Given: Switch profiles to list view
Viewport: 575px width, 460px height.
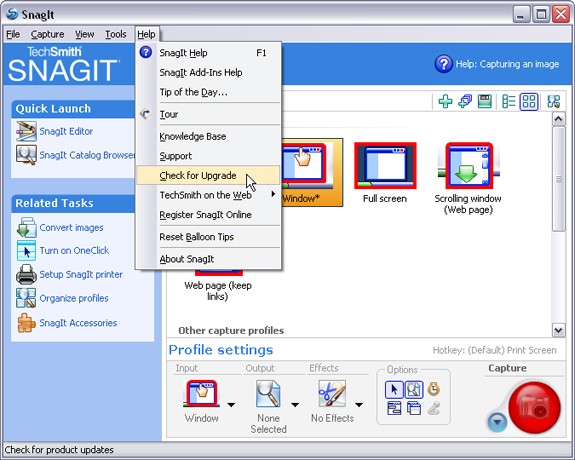Looking at the screenshot, I should pyautogui.click(x=509, y=102).
